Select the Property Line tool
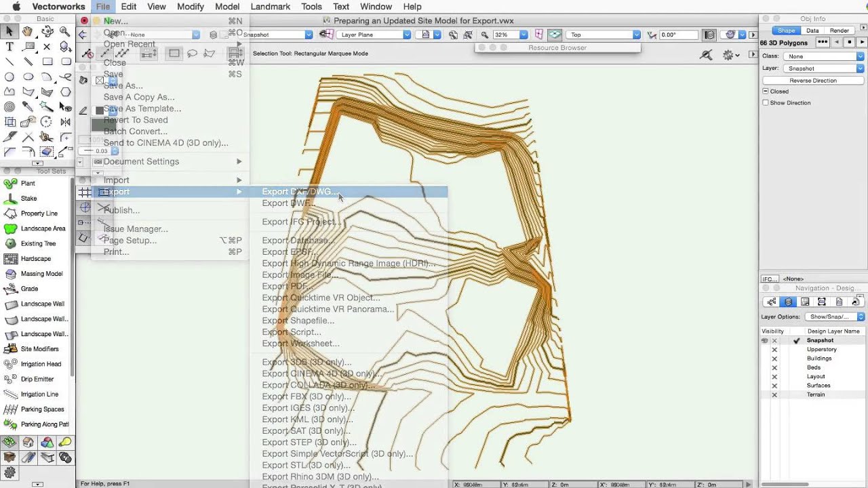Screen dimensions: 868x488 pos(39,213)
